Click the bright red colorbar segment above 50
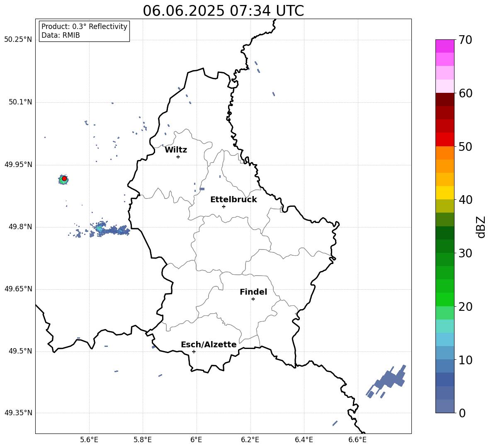Image resolution: width=491 pixels, height=448 pixels. [x=445, y=140]
